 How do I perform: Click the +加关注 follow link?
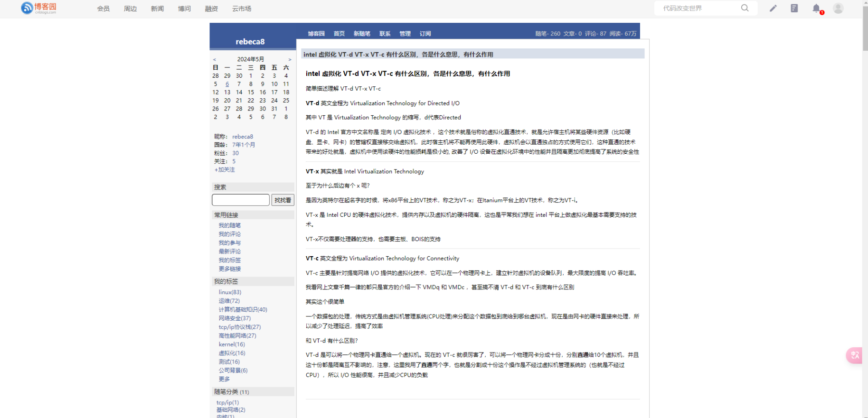[225, 169]
